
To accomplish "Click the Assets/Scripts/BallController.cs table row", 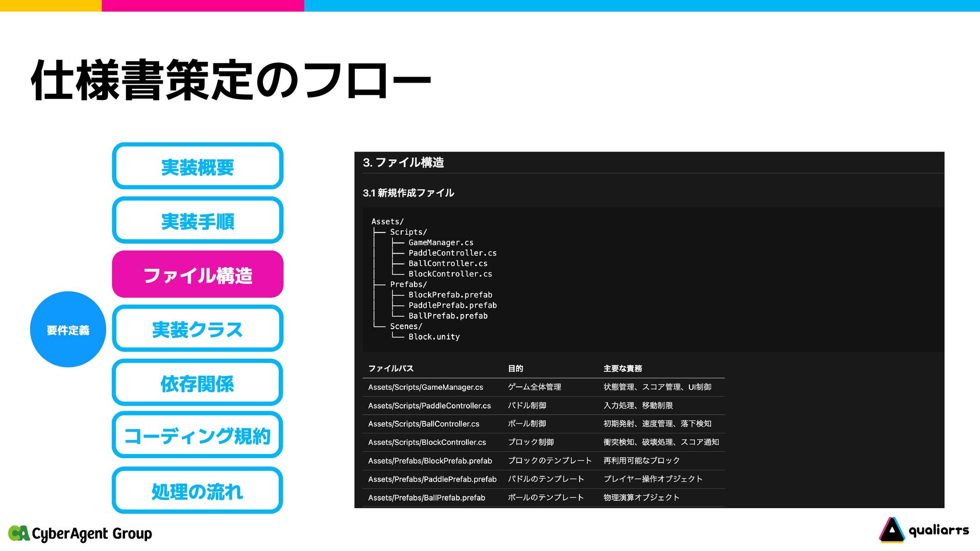I will point(424,424).
